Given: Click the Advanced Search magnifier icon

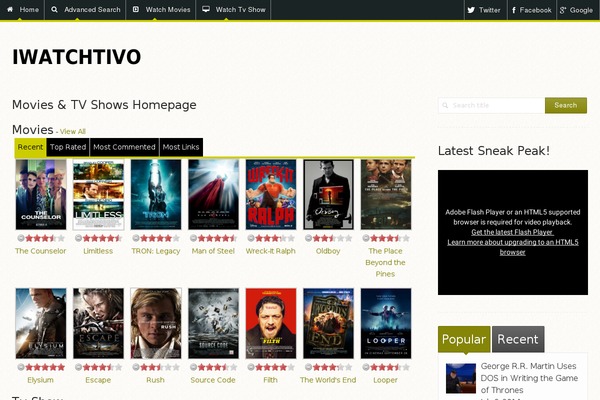Looking at the screenshot, I should [54, 10].
